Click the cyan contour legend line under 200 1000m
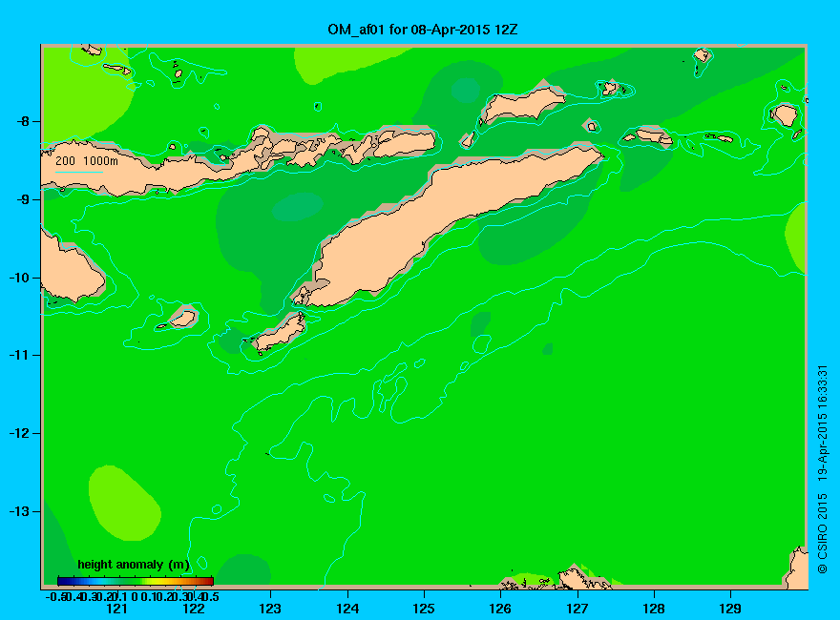The image size is (840, 620). pos(78,172)
